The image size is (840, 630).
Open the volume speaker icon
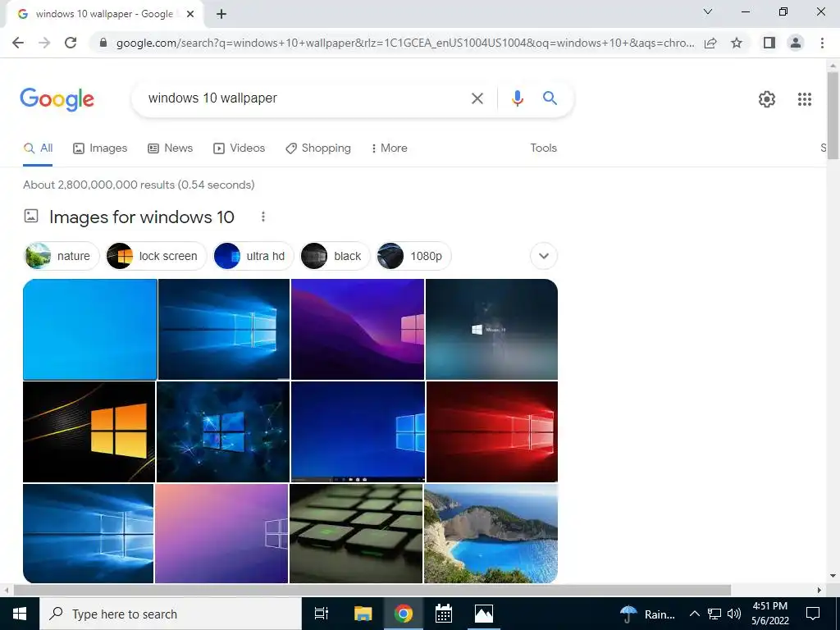[734, 614]
